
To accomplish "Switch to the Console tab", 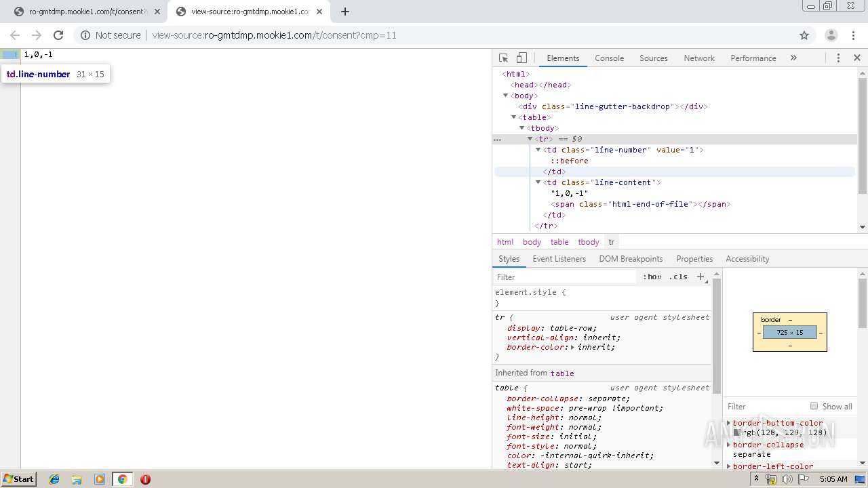I will coord(609,58).
